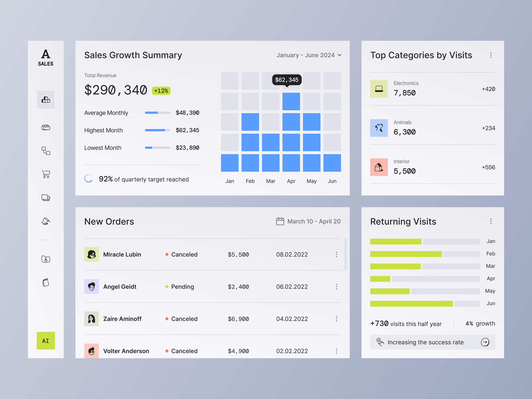Viewport: 532px width, 399px height.
Task: Open actions menu for Angel Geidt's order
Action: 336,287
